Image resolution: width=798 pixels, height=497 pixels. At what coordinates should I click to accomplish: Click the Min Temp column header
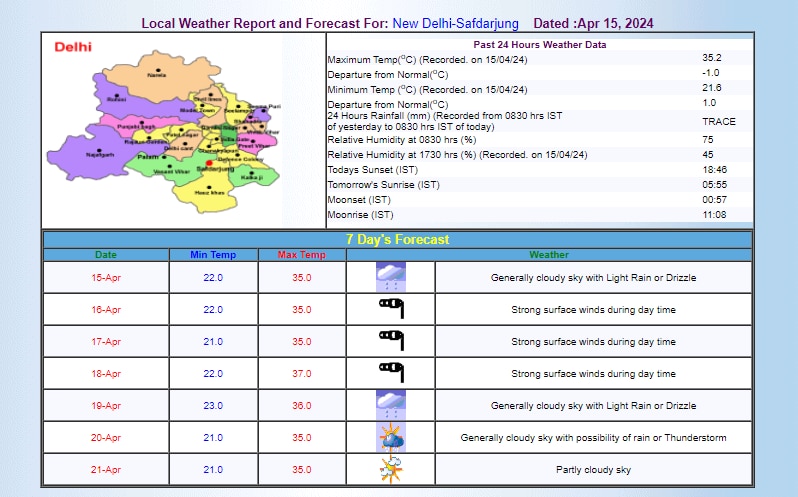[213, 255]
